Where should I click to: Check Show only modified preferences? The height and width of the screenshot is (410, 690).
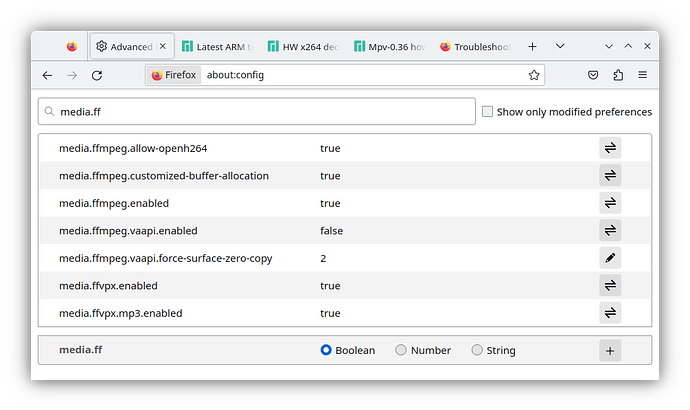[487, 112]
